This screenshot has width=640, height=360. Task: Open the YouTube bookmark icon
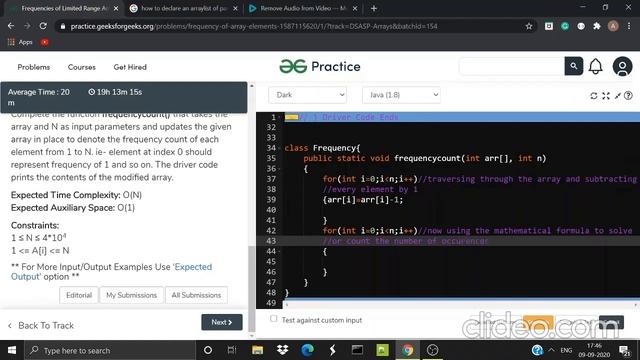(44, 42)
